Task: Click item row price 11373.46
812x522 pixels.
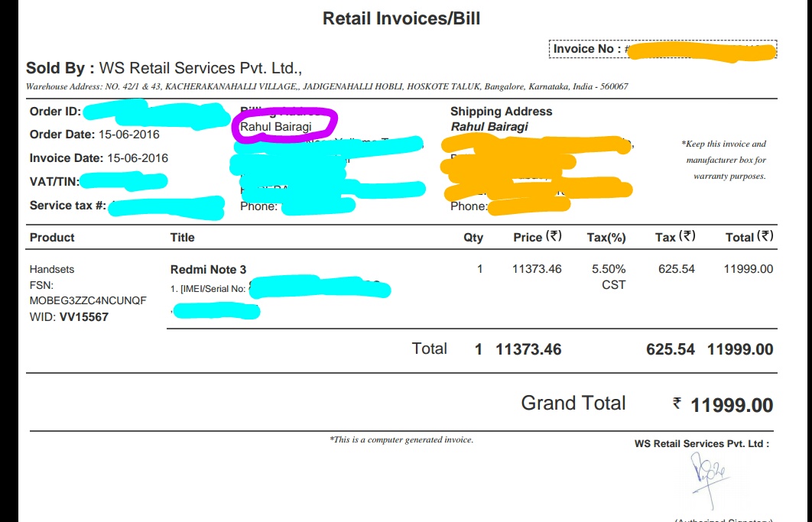Action: click(537, 269)
